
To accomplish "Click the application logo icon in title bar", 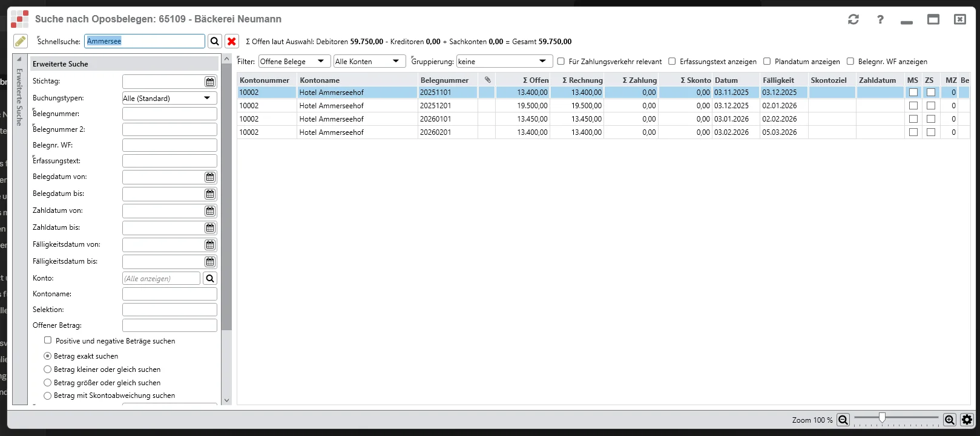I will (19, 19).
